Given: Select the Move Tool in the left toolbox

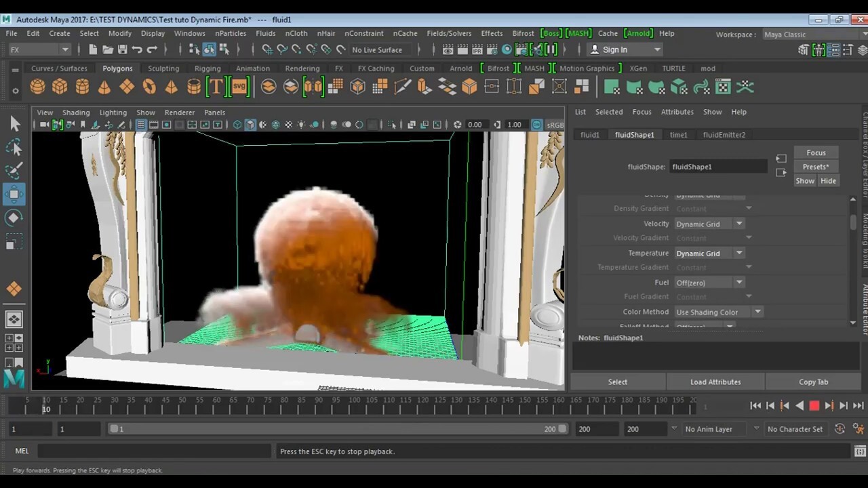Looking at the screenshot, I should click(15, 194).
